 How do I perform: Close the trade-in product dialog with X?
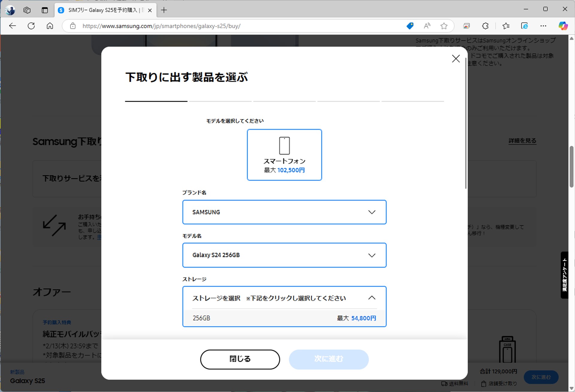(x=456, y=59)
